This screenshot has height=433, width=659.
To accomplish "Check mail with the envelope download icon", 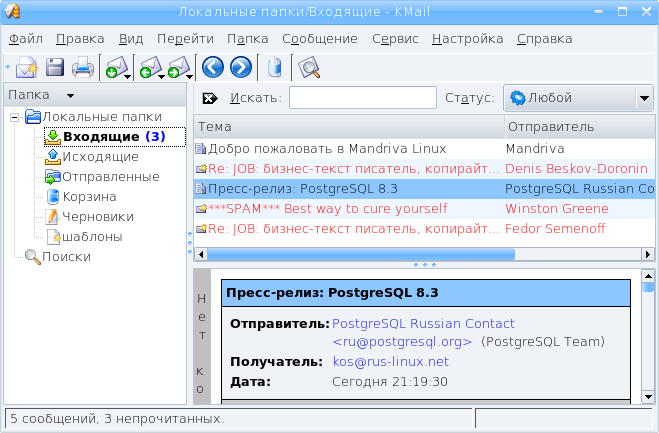I will point(116,67).
